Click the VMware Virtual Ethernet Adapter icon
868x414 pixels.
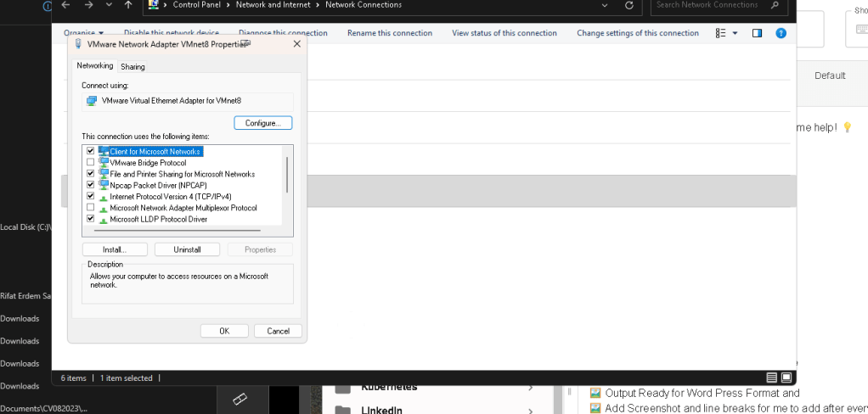pyautogui.click(x=92, y=101)
